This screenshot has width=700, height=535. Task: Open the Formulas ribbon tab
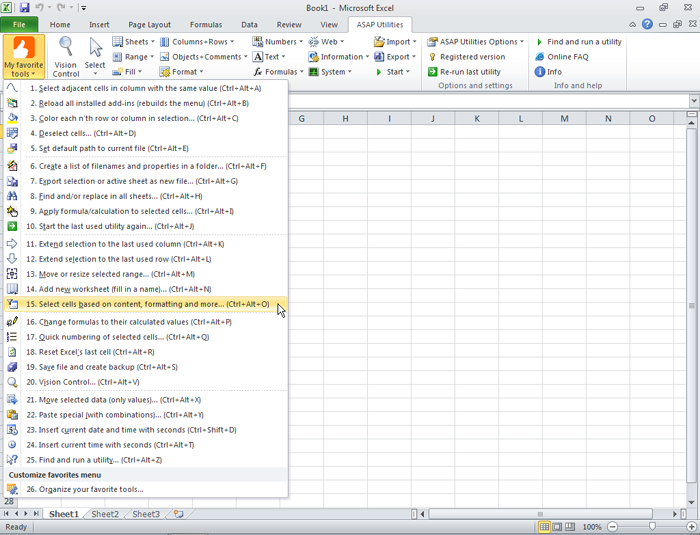coord(204,24)
